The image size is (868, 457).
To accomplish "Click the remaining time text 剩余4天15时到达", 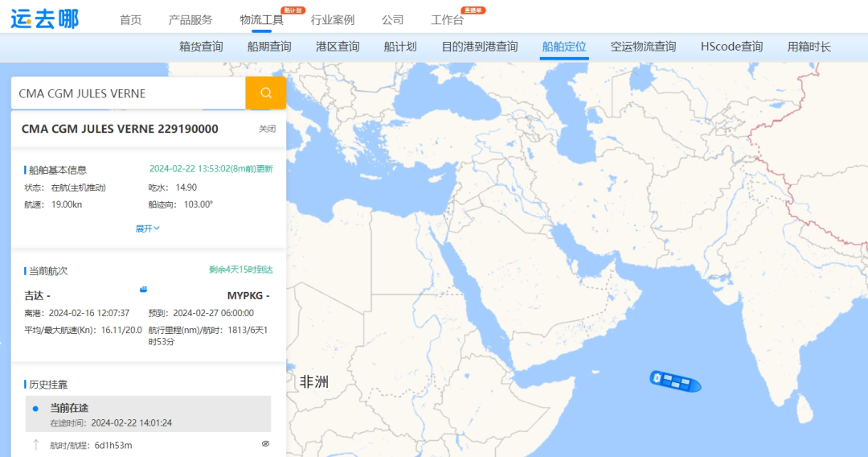I will tap(241, 270).
